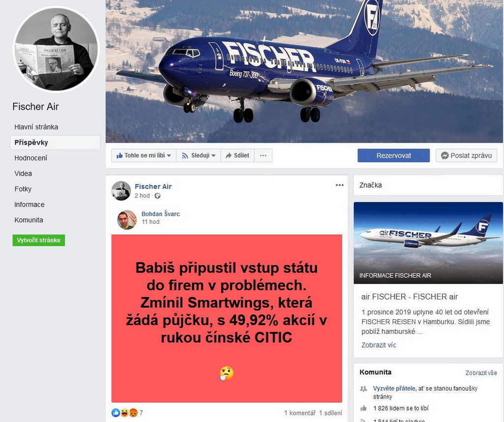Click the like reaction icon under the post
The image size is (504, 422).
115,413
